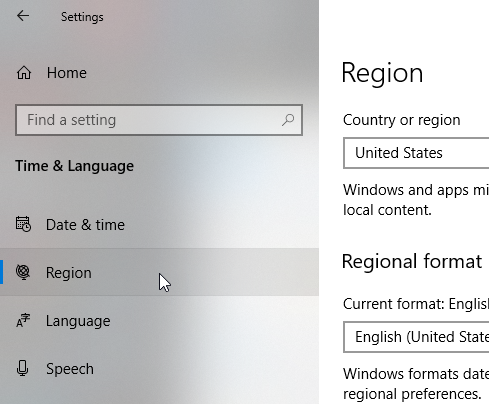This screenshot has width=489, height=404.
Task: Click the Date & time calendar icon
Action: point(23,224)
